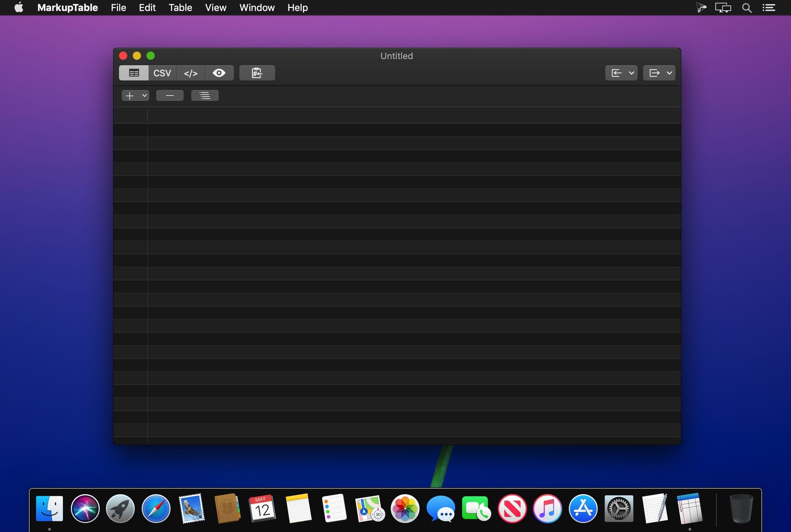791x532 pixels.
Task: Click the paste table from clipboard icon
Action: point(257,73)
